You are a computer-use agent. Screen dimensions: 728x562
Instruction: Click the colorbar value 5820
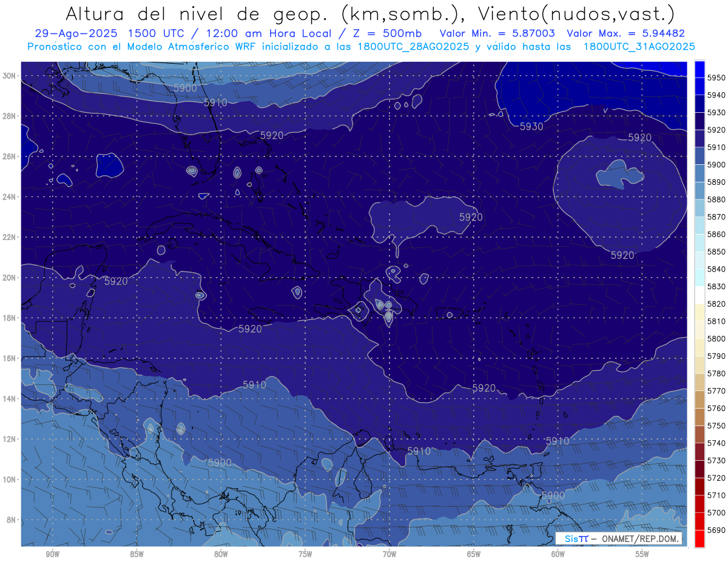click(x=716, y=304)
